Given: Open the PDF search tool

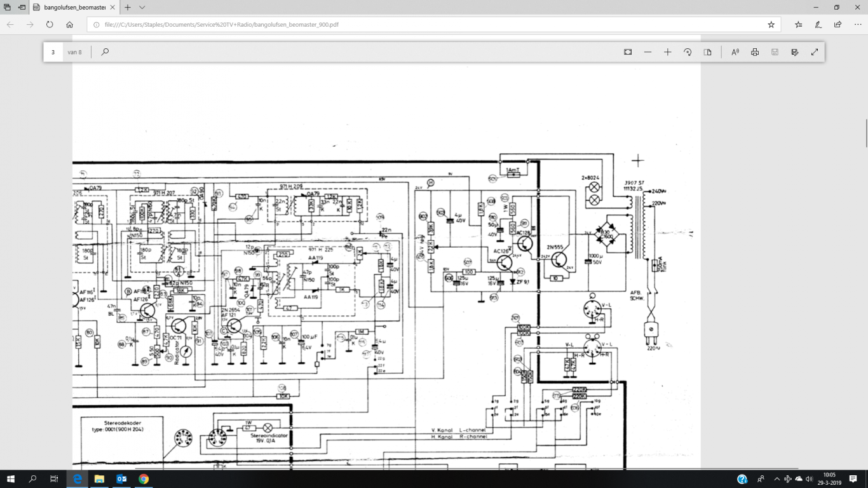Looking at the screenshot, I should coord(105,52).
